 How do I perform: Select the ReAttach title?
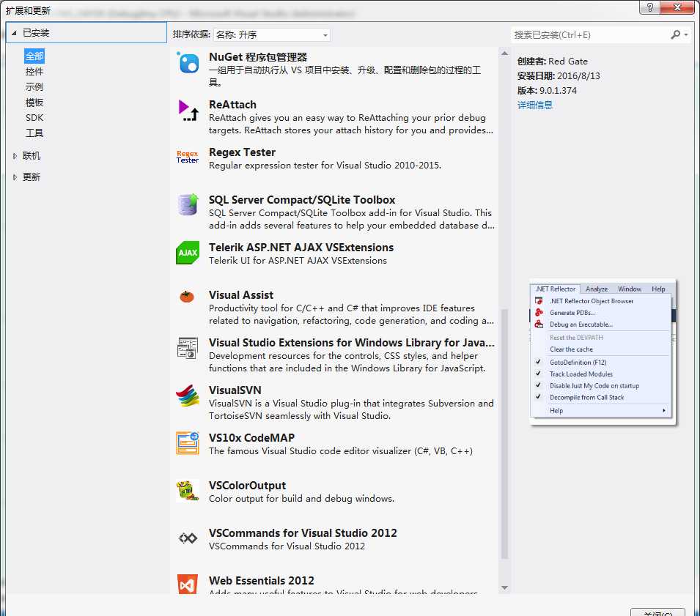click(232, 105)
